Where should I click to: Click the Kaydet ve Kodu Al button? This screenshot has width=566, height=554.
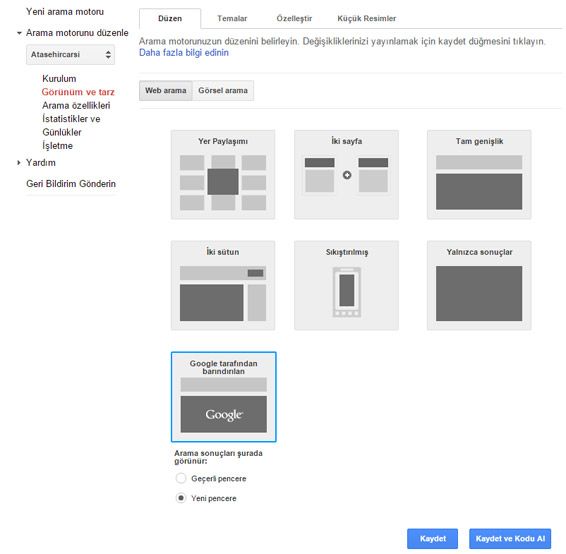tap(510, 539)
